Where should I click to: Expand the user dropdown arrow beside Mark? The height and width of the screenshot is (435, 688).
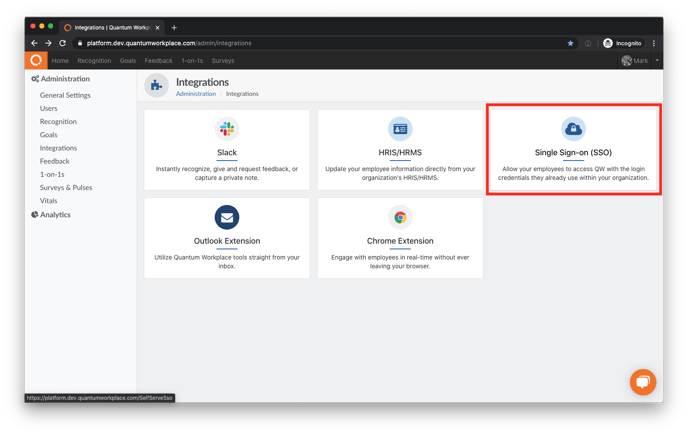pos(657,61)
